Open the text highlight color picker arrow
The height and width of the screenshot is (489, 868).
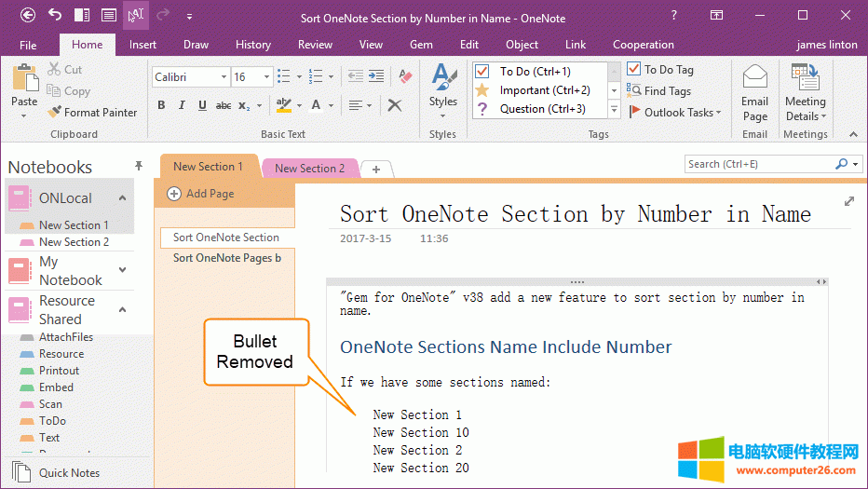click(299, 105)
